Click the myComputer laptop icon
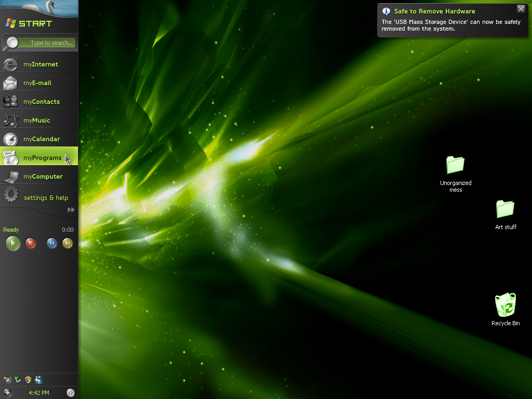The height and width of the screenshot is (399, 532). [x=10, y=177]
